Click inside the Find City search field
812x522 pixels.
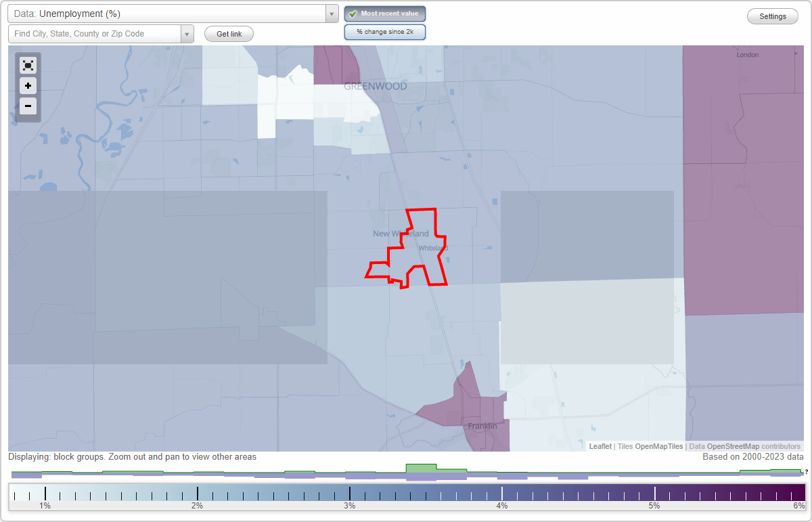pos(95,32)
